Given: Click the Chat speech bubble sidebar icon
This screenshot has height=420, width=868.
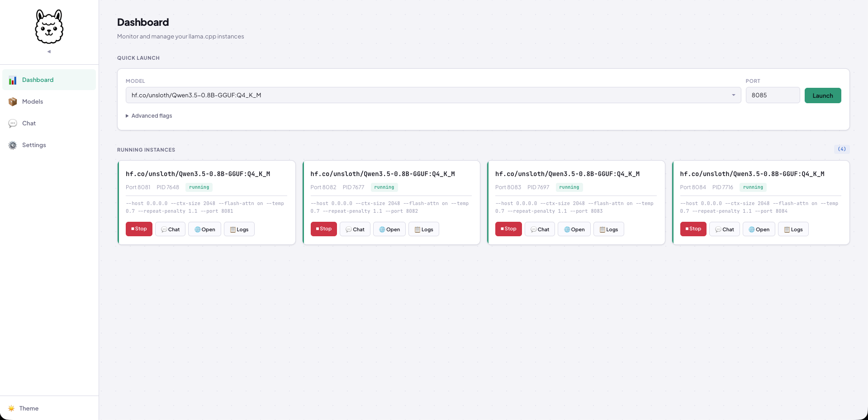Looking at the screenshot, I should pos(13,124).
